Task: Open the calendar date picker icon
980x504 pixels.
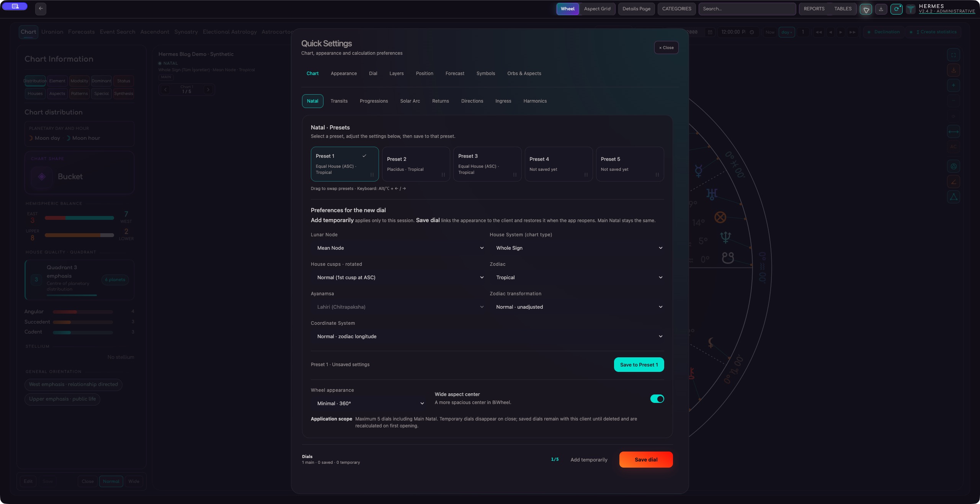Action: click(x=710, y=32)
